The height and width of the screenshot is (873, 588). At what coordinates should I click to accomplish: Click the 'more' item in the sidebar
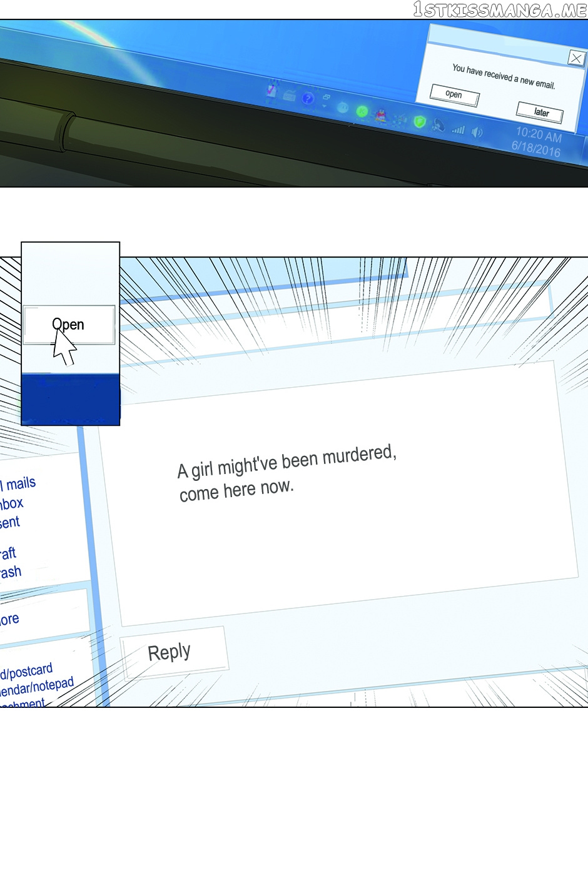(x=9, y=619)
